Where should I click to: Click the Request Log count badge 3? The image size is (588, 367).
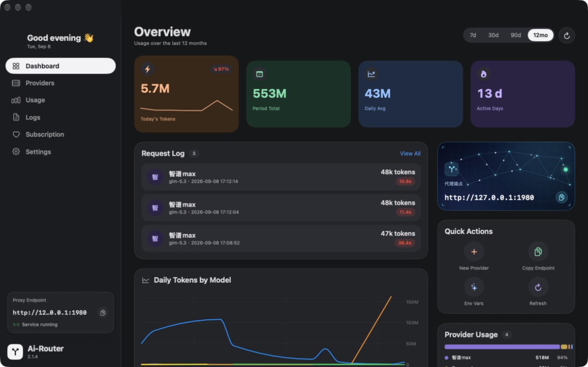[x=194, y=153]
